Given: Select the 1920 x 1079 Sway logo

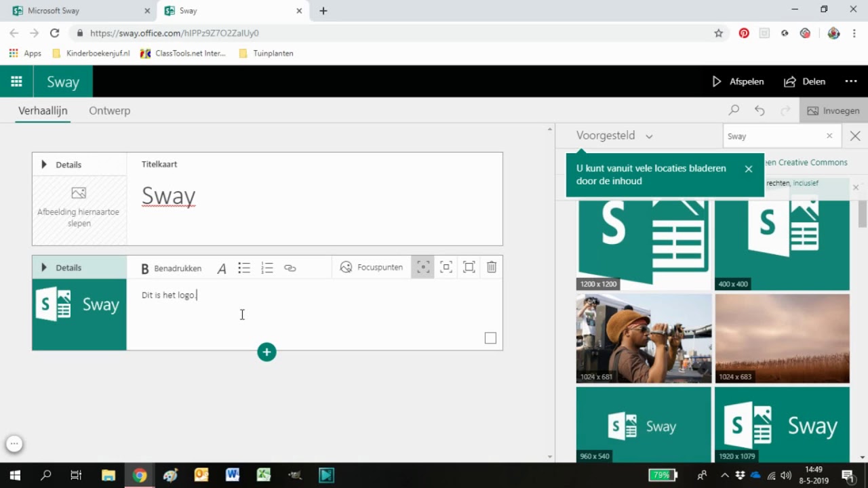Looking at the screenshot, I should (x=782, y=425).
